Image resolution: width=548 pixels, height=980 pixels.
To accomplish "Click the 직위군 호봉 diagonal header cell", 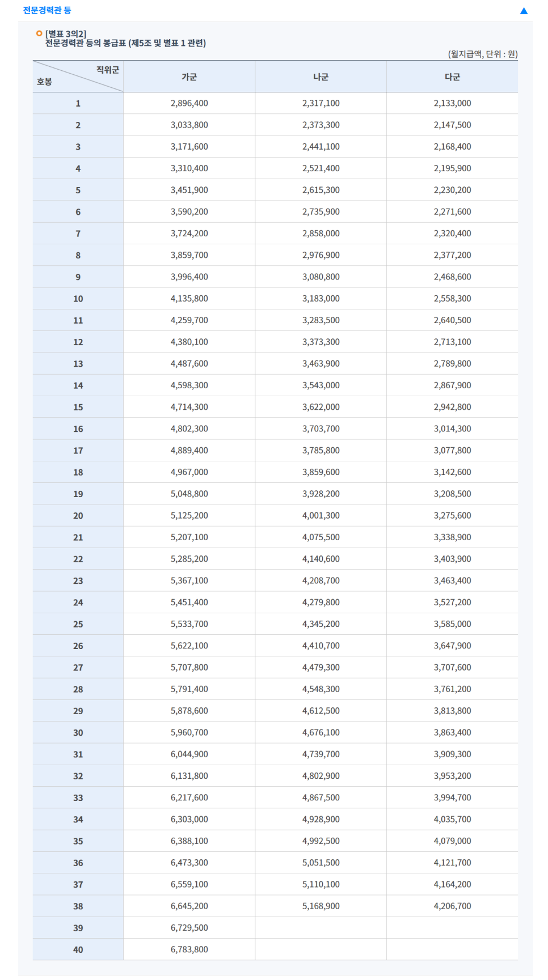I will [x=78, y=77].
